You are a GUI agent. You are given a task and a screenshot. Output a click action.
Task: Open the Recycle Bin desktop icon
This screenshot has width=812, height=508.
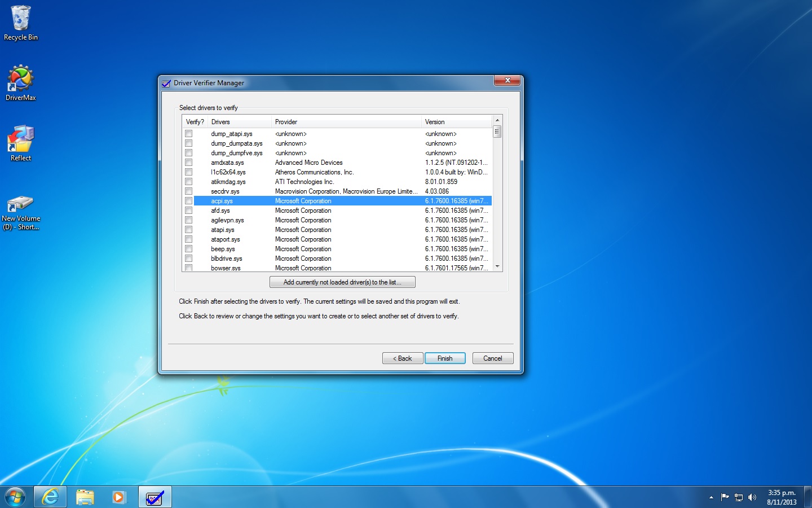click(x=21, y=23)
